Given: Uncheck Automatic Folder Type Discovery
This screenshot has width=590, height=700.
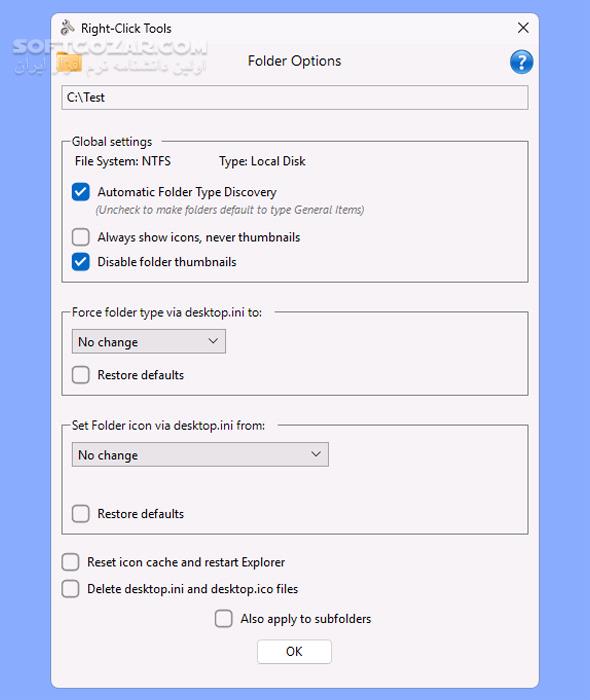Looking at the screenshot, I should click(81, 192).
